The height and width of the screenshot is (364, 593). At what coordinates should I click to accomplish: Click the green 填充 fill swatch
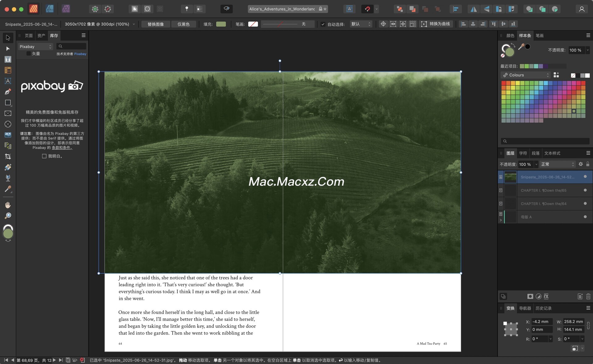(221, 24)
